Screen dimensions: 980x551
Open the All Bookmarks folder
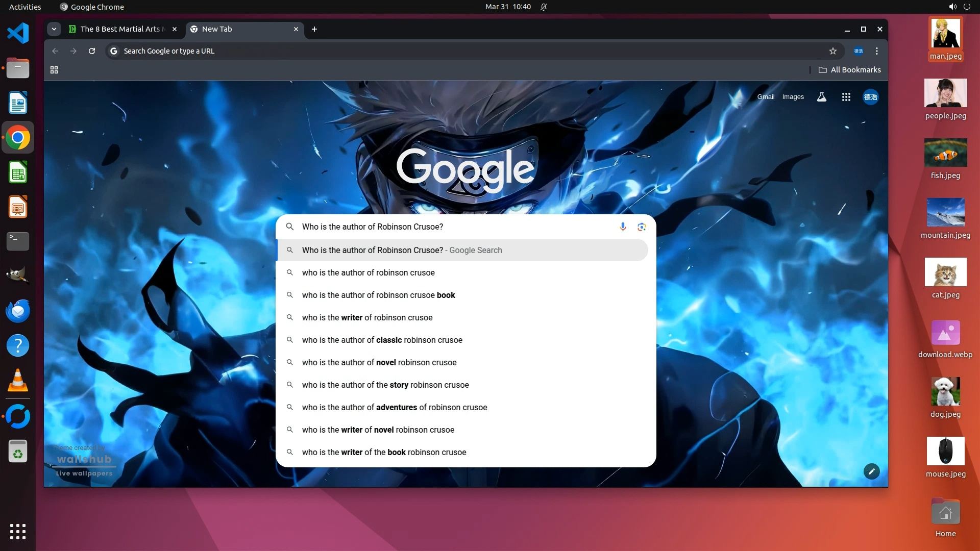tap(850, 70)
